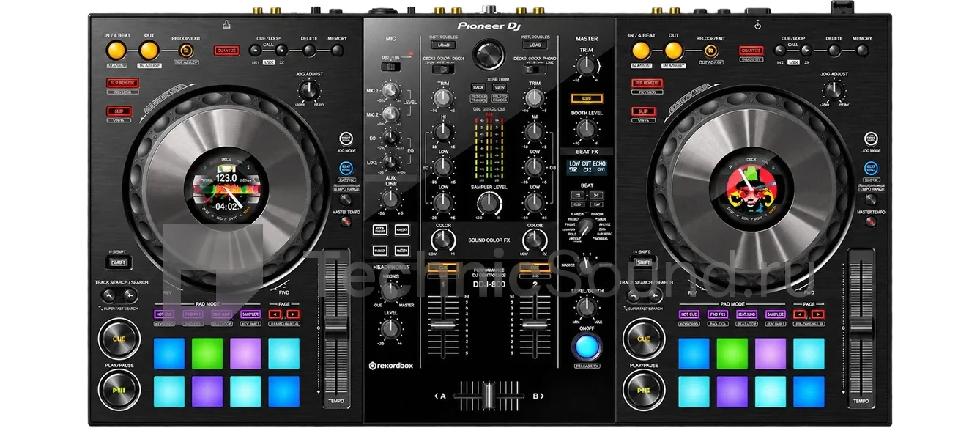Click the JOG ADJUST knob on deck 1

[x=309, y=90]
